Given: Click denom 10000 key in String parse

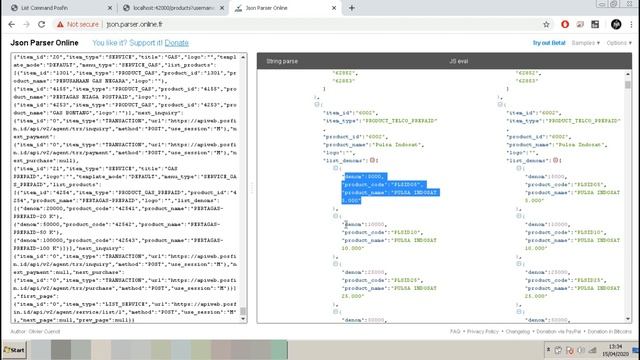Looking at the screenshot, I should coord(353,224).
